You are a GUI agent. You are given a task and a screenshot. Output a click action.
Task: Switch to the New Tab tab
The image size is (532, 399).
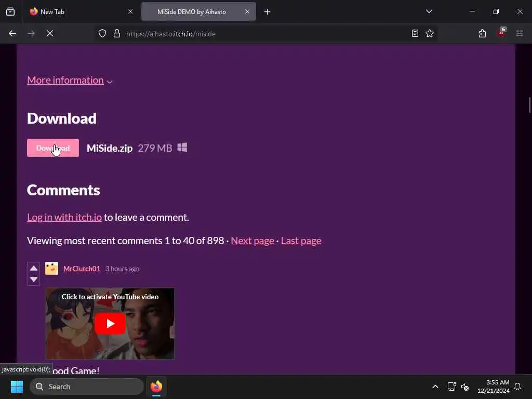click(81, 11)
